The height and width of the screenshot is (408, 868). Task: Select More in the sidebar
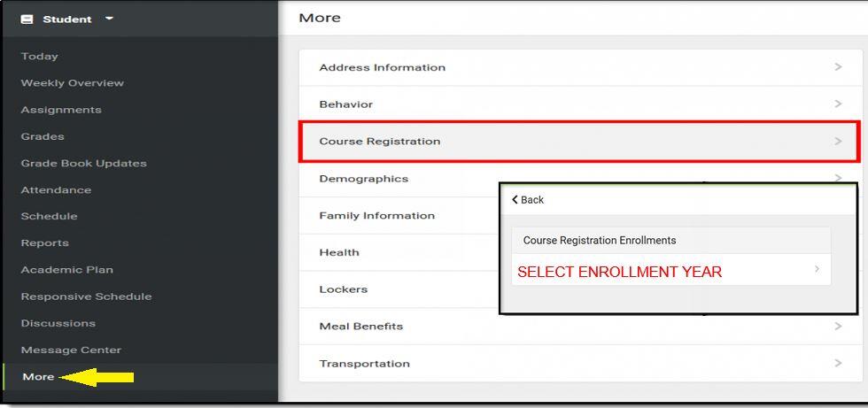(39, 377)
